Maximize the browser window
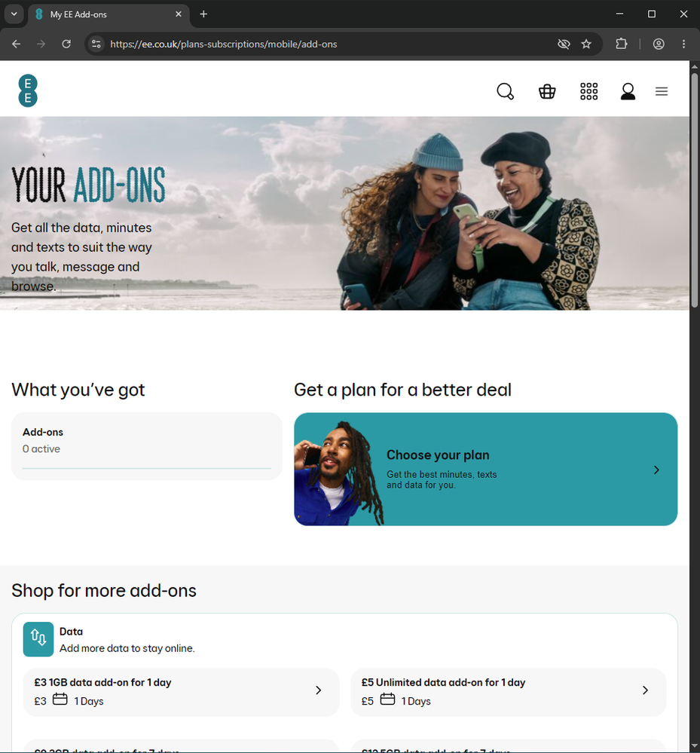Screen dimensions: 700x753 click(x=652, y=14)
